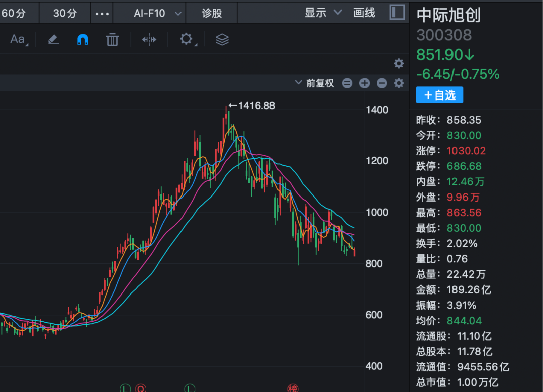Viewport: 543px width, 392px height.
Task: Select the eraser drawing tool
Action: click(53, 40)
